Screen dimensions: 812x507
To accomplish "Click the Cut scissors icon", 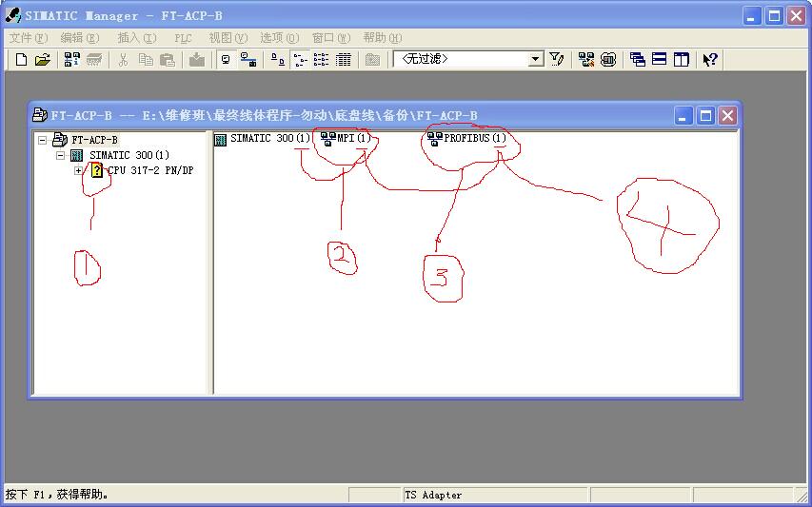I will pos(123,60).
